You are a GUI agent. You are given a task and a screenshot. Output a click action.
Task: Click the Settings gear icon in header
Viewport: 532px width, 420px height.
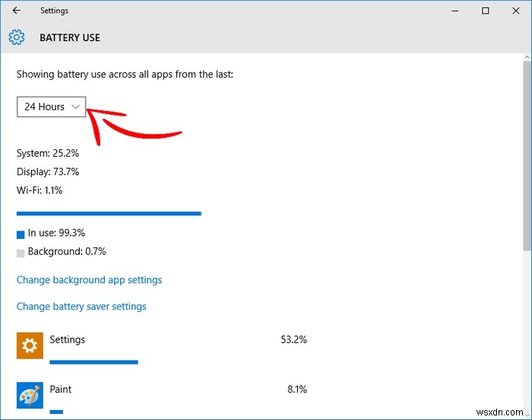point(17,37)
